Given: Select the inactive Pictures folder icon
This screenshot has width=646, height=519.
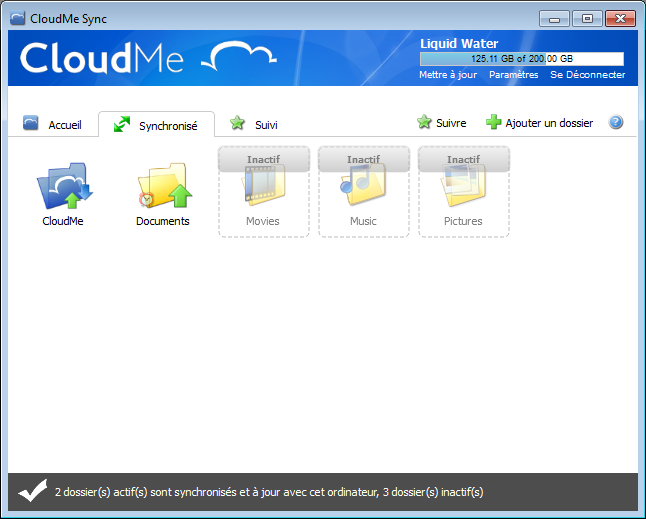Looking at the screenshot, I should click(463, 186).
